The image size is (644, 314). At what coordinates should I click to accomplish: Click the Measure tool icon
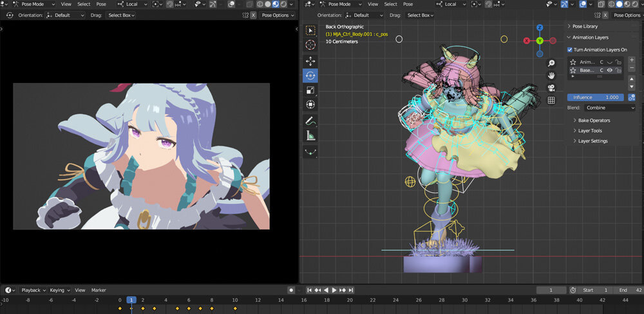[310, 136]
